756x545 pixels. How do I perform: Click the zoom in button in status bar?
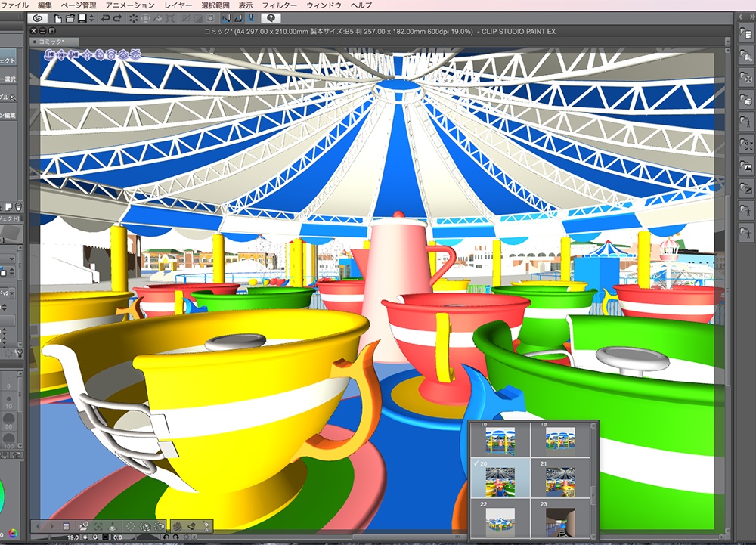pos(95,537)
